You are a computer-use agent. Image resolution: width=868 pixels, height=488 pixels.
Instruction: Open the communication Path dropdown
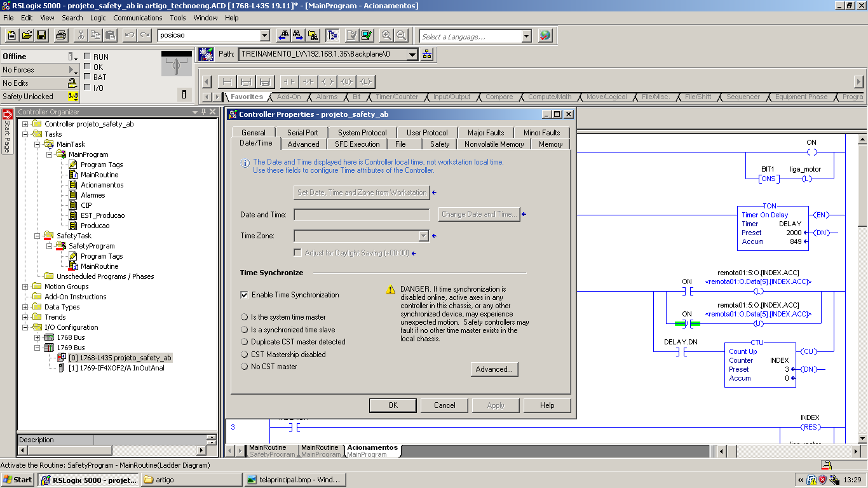pos(412,55)
